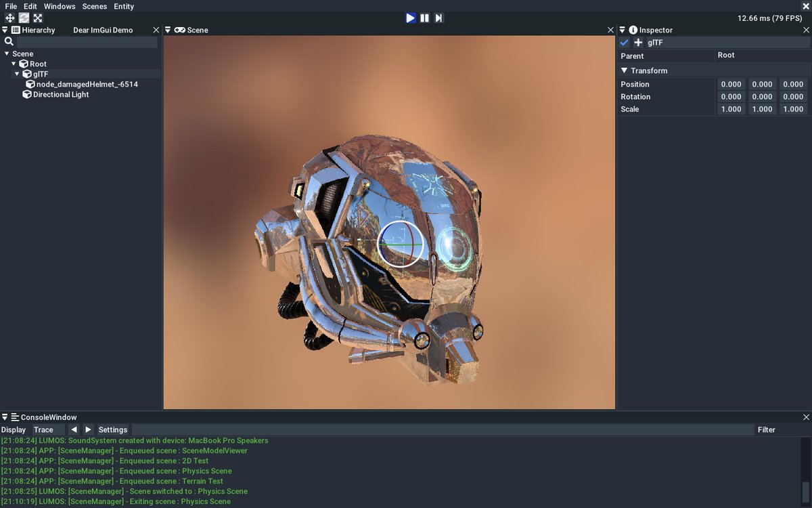Open the Trace log level selector
This screenshot has width=812, height=508.
47,429
